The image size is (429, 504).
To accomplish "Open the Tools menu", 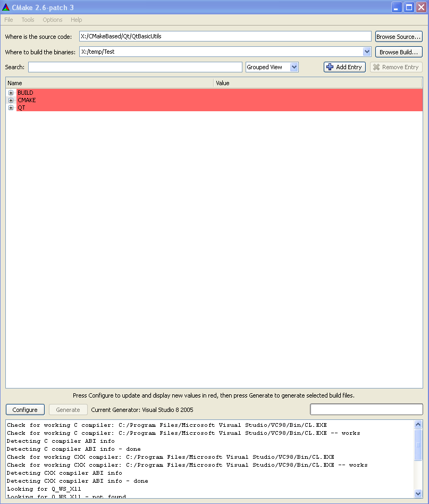I will tap(28, 20).
